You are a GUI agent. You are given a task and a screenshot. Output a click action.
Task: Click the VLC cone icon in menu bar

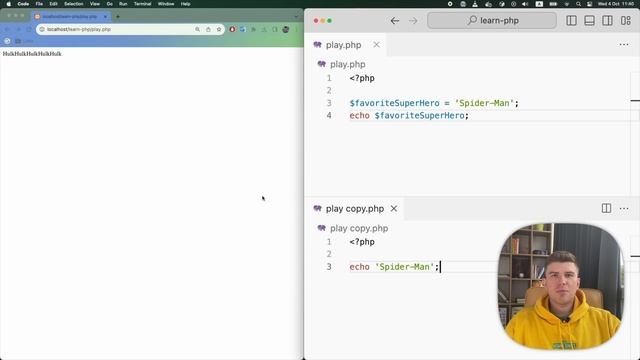(475, 4)
